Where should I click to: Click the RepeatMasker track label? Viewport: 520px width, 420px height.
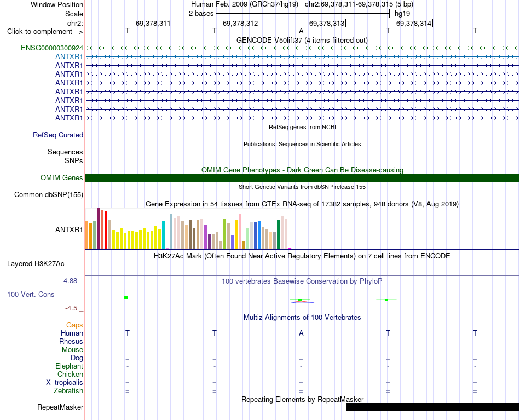(60, 407)
